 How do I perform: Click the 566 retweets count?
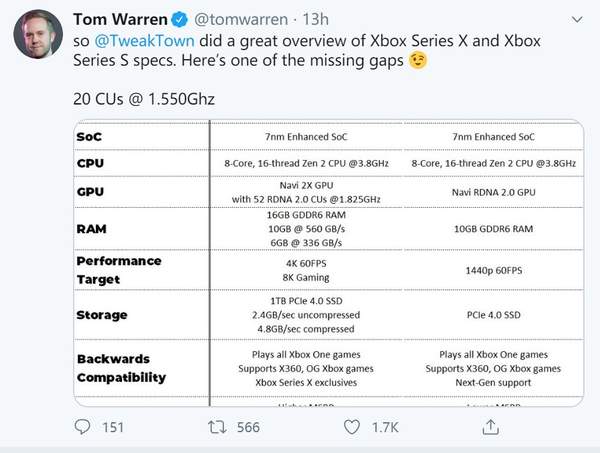pos(248,428)
